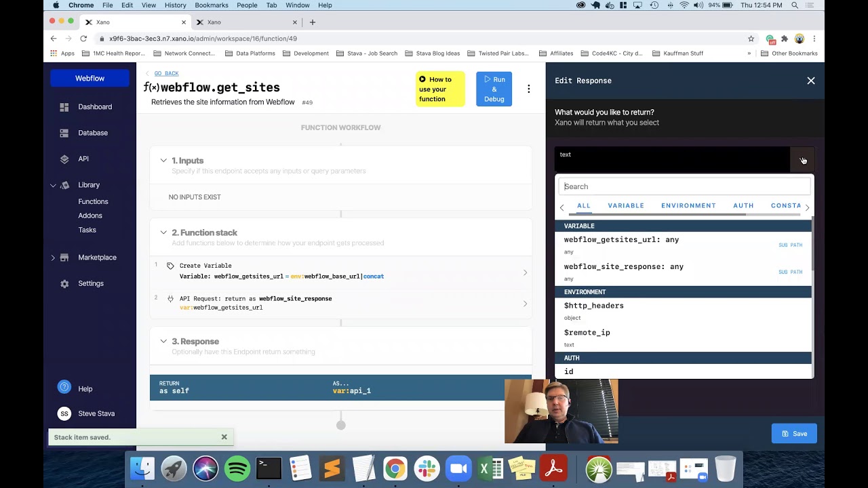Open a new Chrome tab
Viewport: 868px width, 488px height.
coord(313,22)
